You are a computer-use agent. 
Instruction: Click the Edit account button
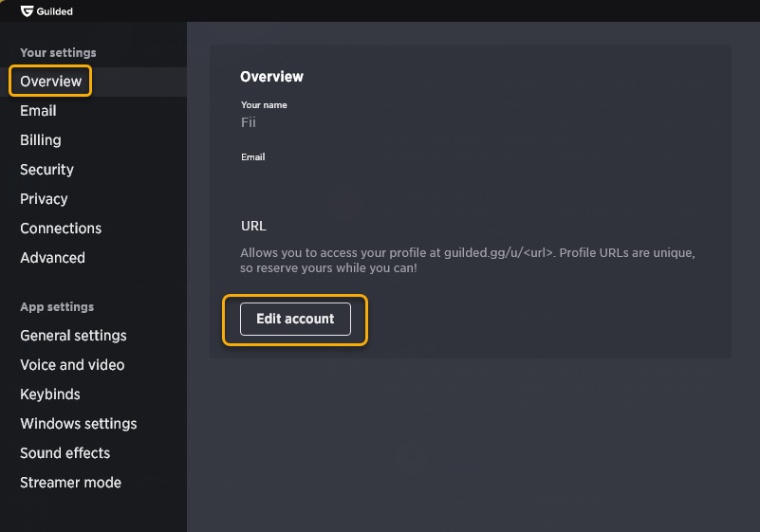pos(295,319)
